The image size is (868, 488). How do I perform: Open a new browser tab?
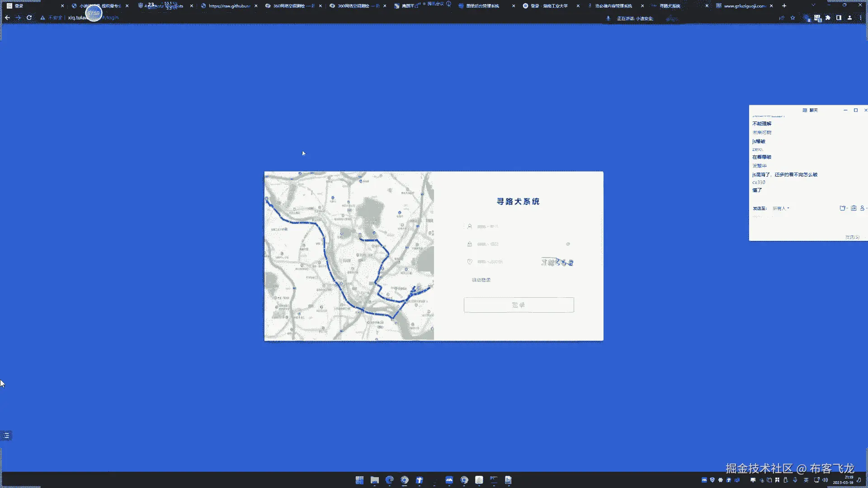coord(784,6)
